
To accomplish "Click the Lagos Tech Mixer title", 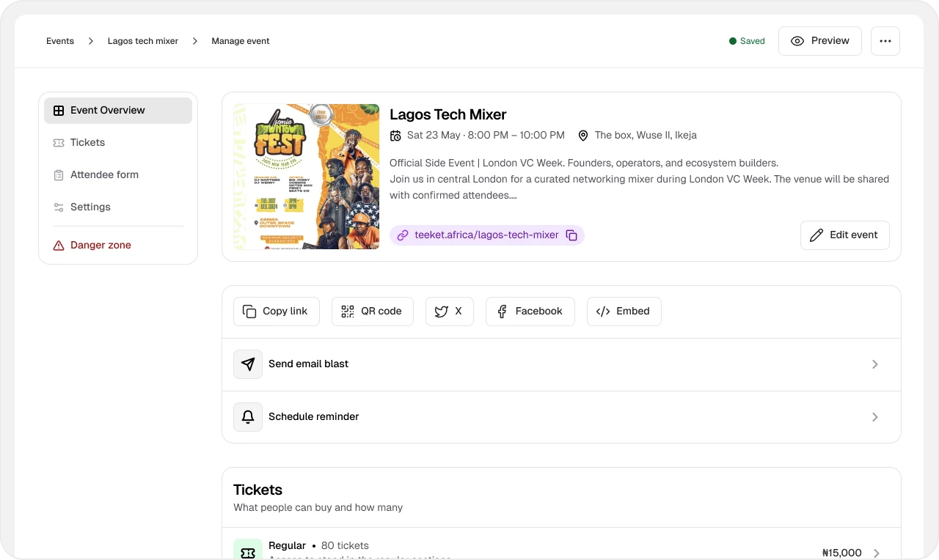I will (x=448, y=114).
